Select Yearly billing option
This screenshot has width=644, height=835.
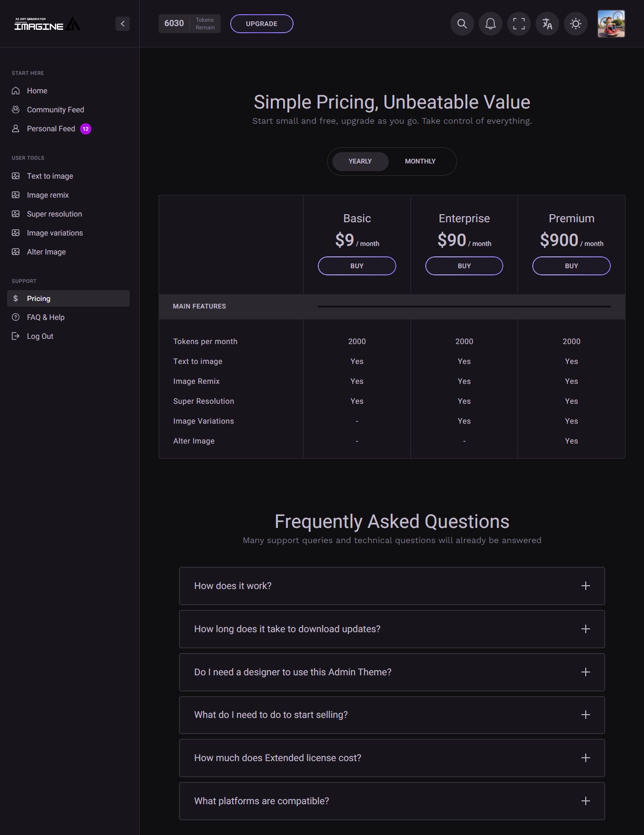tap(360, 161)
